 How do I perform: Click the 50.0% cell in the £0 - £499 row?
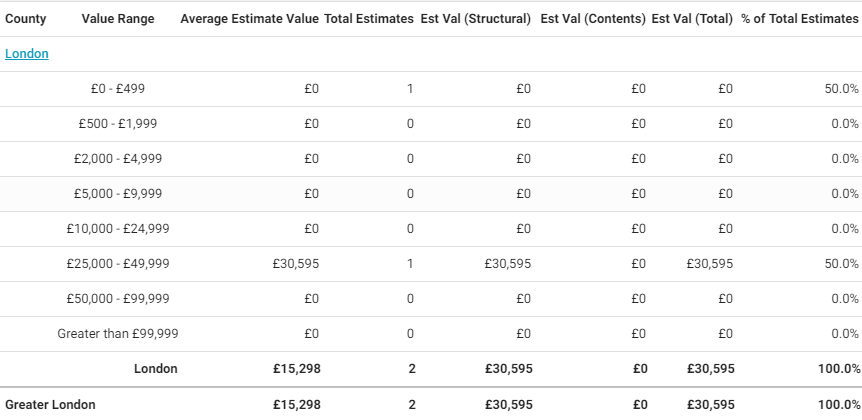click(x=841, y=89)
